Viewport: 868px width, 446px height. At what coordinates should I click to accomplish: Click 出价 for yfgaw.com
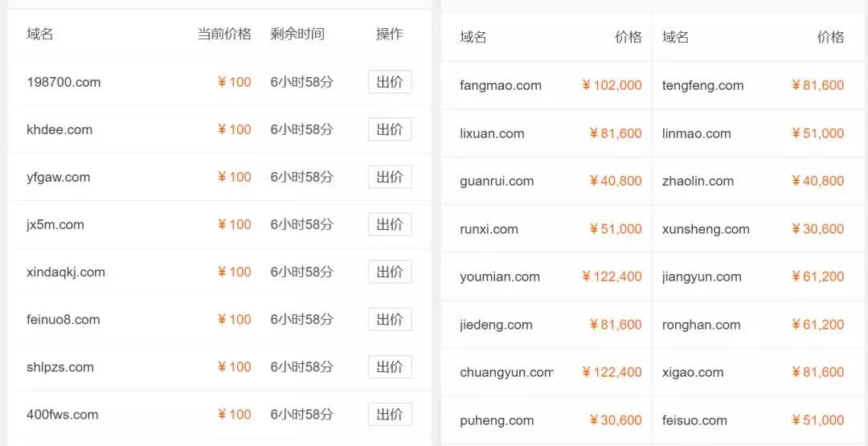(390, 177)
